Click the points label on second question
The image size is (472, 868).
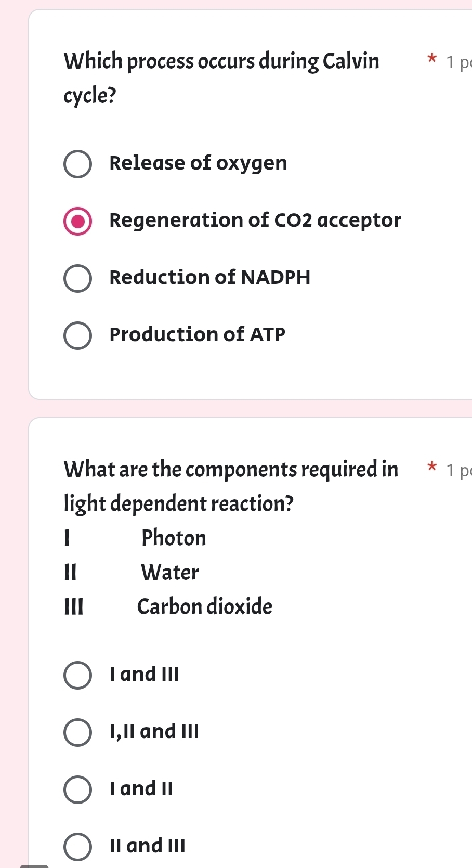pyautogui.click(x=457, y=470)
